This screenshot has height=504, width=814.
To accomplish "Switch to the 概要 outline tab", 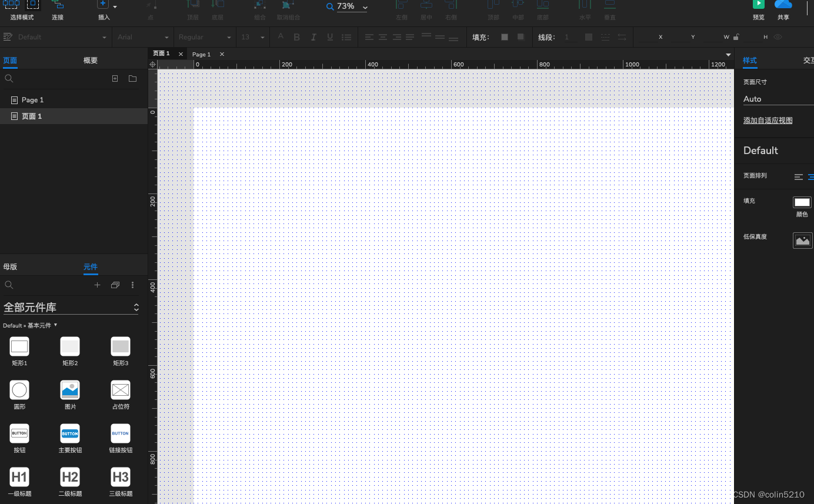I will pyautogui.click(x=91, y=60).
